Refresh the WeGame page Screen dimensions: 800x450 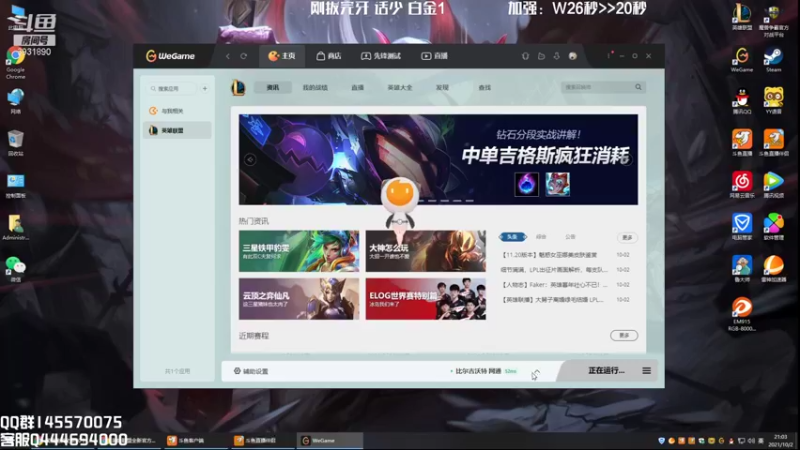point(244,56)
